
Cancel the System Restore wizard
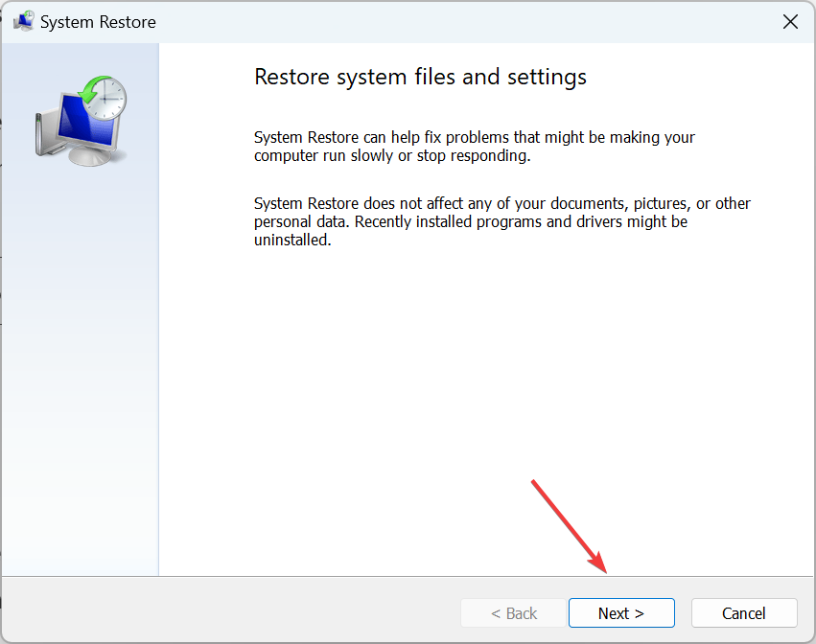pos(744,612)
